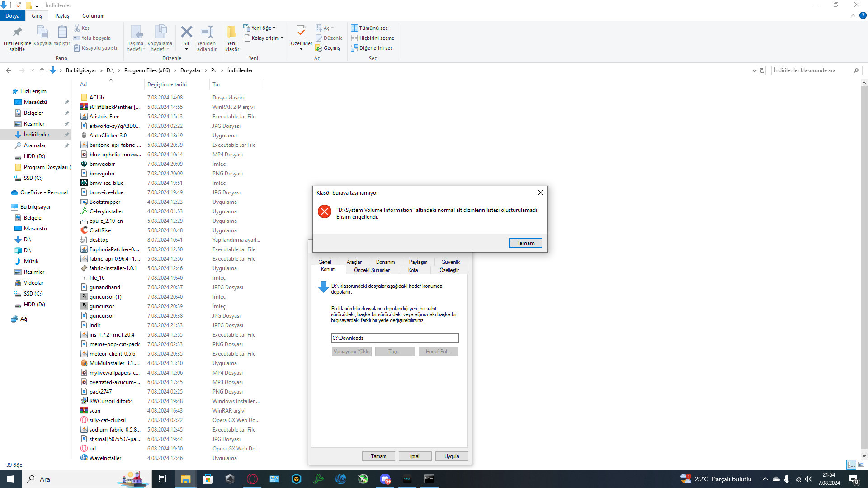Click Hızlı erişime sabitle pin icon

(17, 33)
